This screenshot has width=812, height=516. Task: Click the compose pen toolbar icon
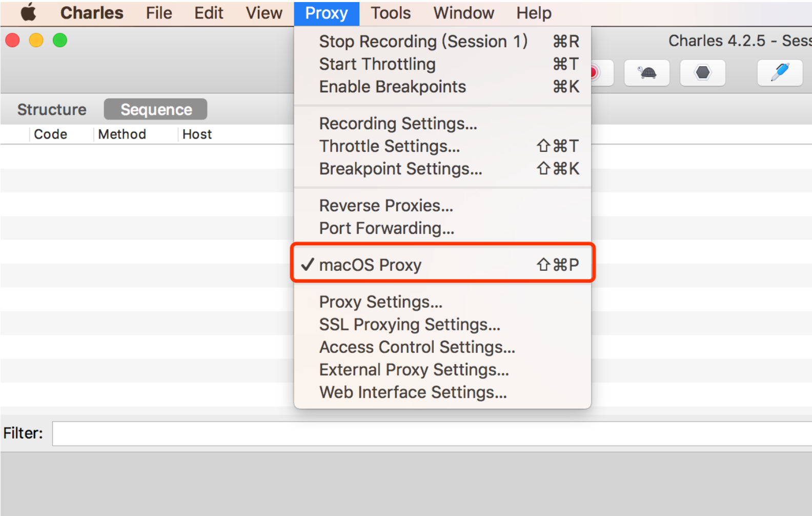[x=780, y=73]
